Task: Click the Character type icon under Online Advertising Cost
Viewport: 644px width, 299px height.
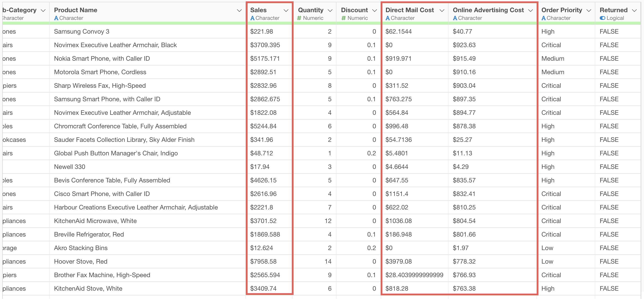Action: tap(455, 18)
